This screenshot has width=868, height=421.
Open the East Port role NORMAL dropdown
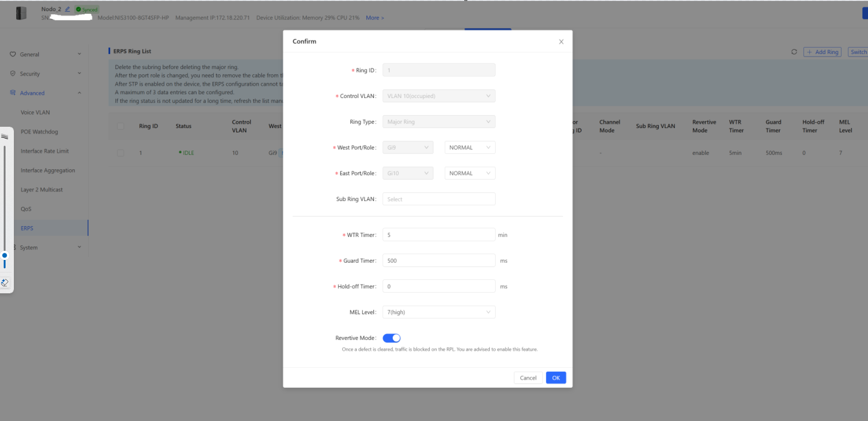pyautogui.click(x=470, y=173)
